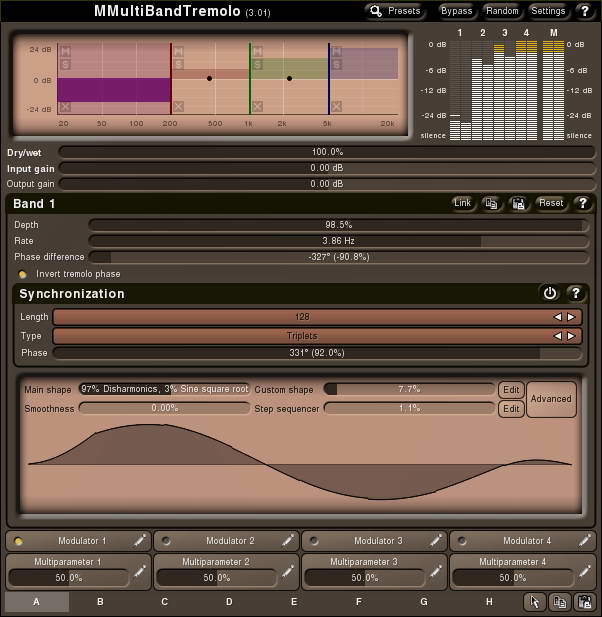Adjust the Output gain slider

pyautogui.click(x=327, y=184)
